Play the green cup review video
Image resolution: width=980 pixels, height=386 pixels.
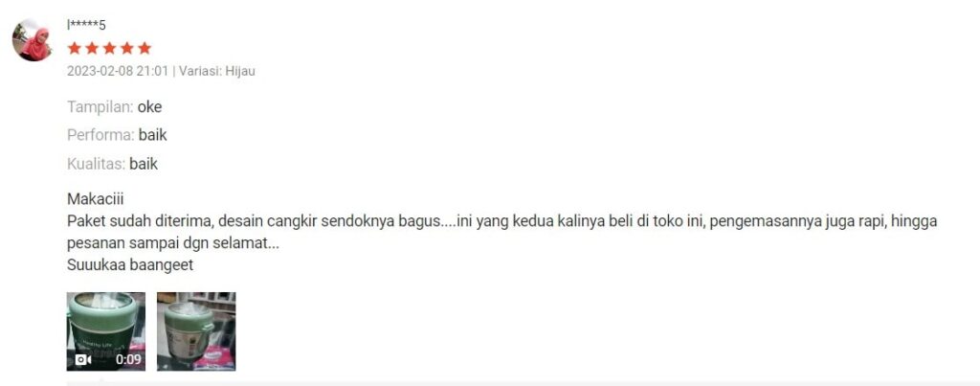click(x=106, y=331)
